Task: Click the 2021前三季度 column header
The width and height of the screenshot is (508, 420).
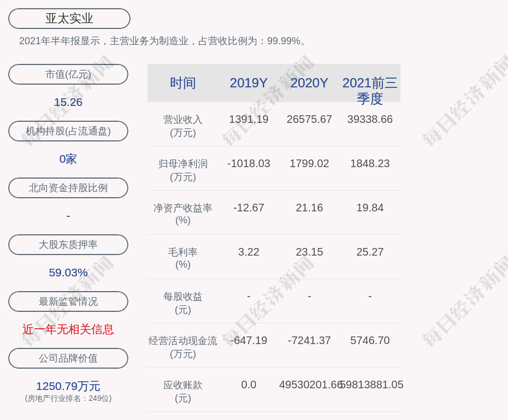Action: [x=370, y=91]
